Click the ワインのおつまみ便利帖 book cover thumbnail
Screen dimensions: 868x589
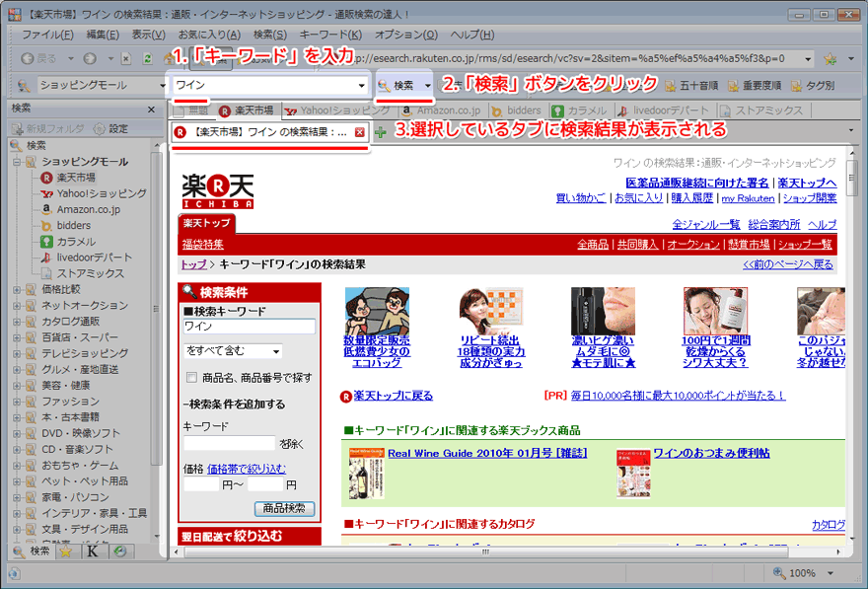(x=633, y=474)
